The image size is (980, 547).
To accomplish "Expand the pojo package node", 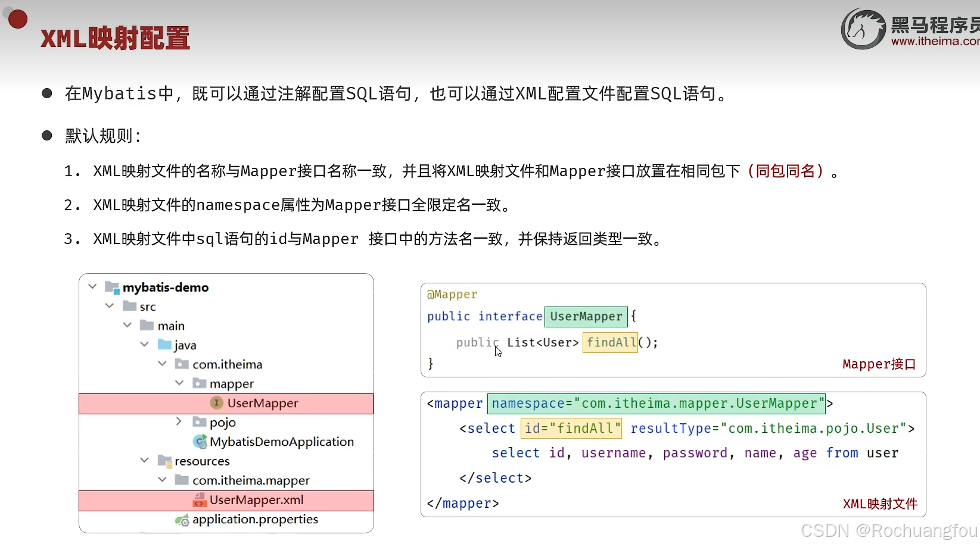I will [x=178, y=421].
